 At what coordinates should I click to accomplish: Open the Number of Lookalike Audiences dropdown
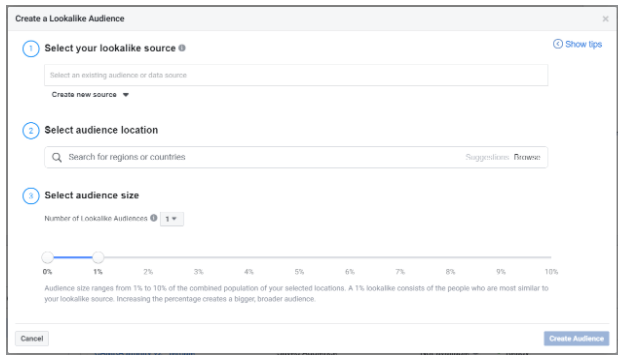(172, 219)
